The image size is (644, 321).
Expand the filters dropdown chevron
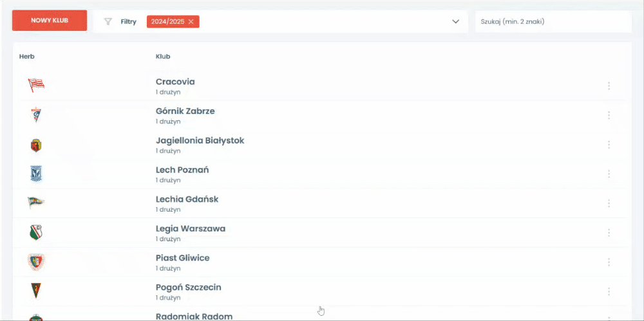pos(456,21)
